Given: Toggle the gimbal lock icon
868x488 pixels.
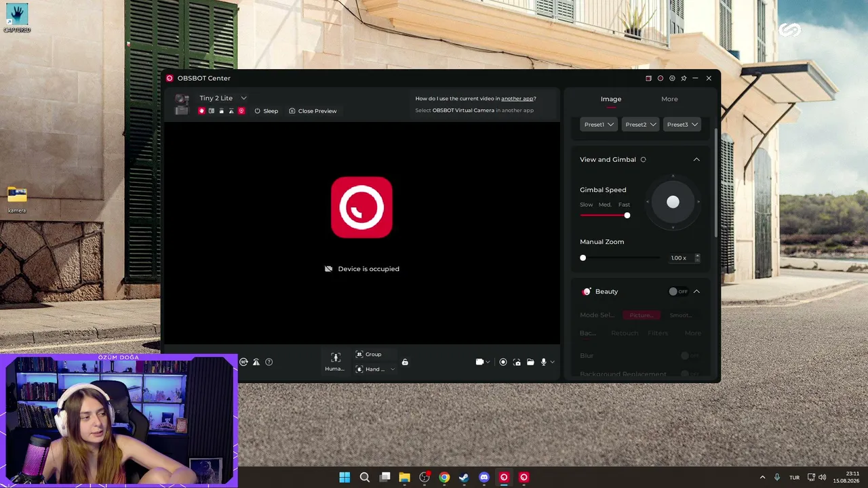Looking at the screenshot, I should pyautogui.click(x=405, y=362).
